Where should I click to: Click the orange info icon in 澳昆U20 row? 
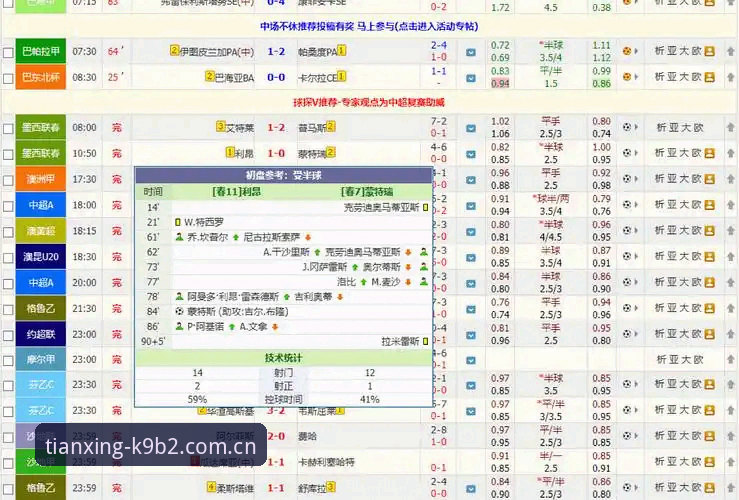click(709, 257)
